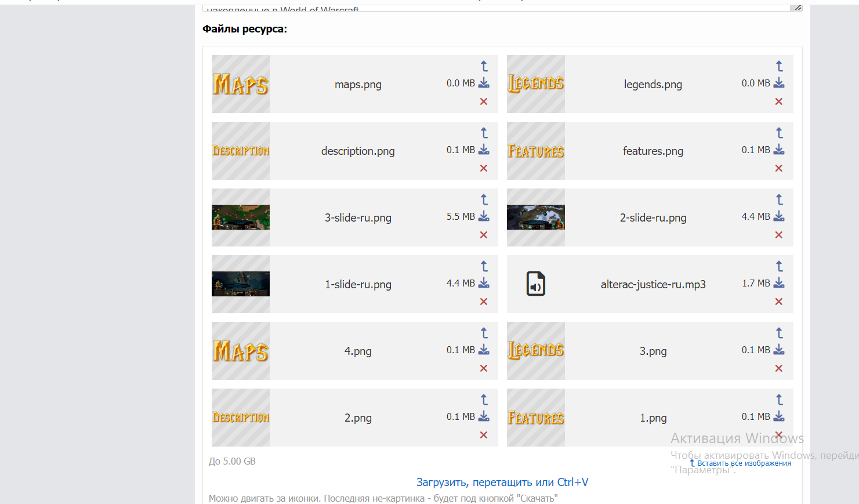Download the features.png file
Screen dimensions: 859x504
pos(779,150)
